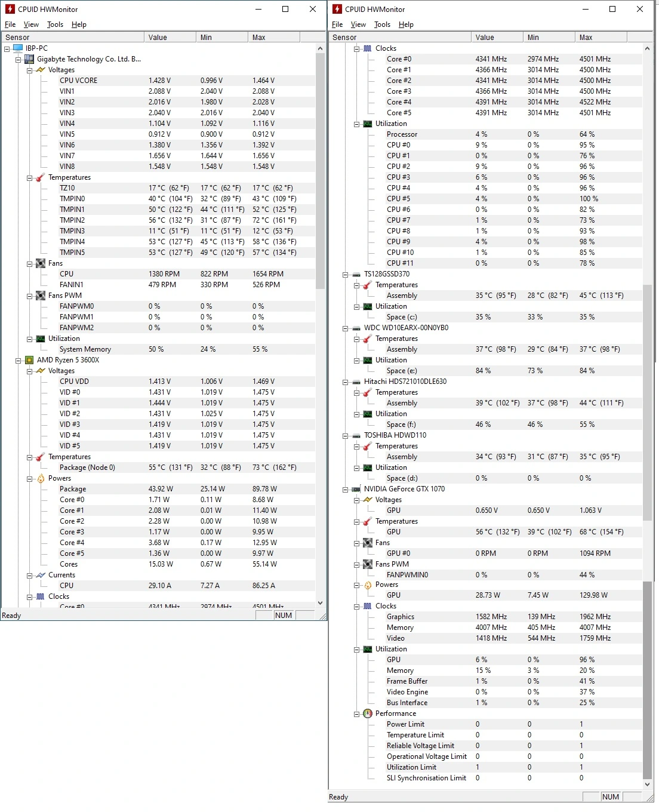This screenshot has height=812, width=659.
Task: Click the flame icon beside Ryzen Powers
Action: coord(41,478)
